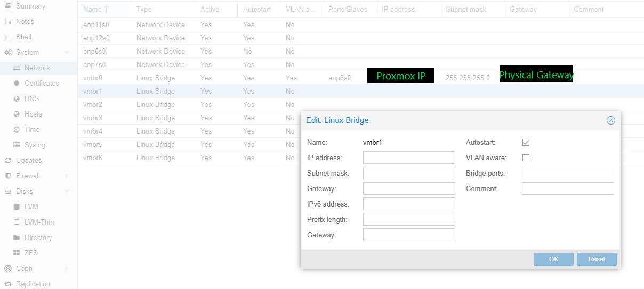Sort by the Autostart column header
644x289 pixels.
click(x=259, y=10)
